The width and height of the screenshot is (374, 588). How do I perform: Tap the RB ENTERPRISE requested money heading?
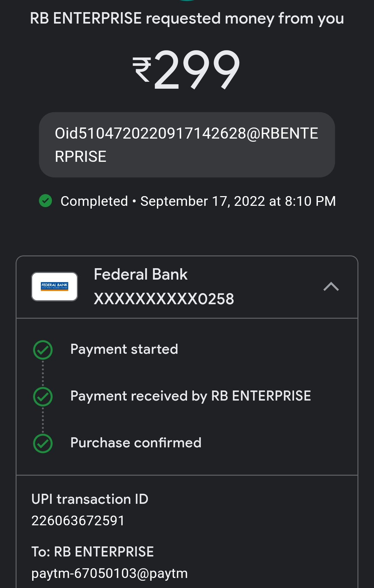tap(187, 18)
